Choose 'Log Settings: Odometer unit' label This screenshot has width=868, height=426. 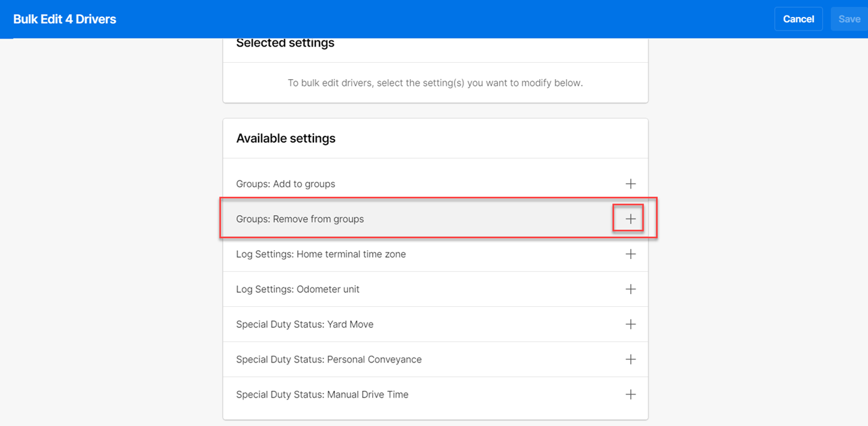[298, 289]
